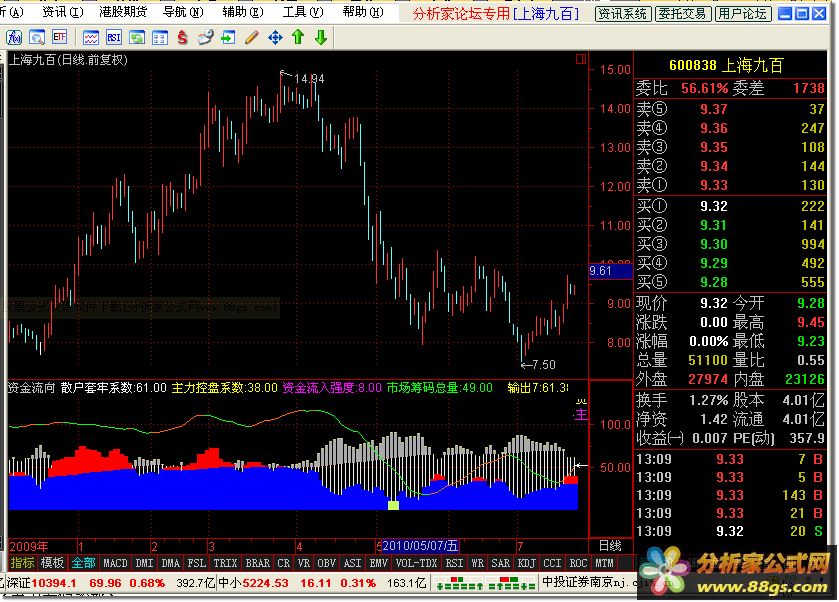This screenshot has width=839, height=602.
Task: Click the 600838 上海九百 stock title
Action: click(726, 65)
